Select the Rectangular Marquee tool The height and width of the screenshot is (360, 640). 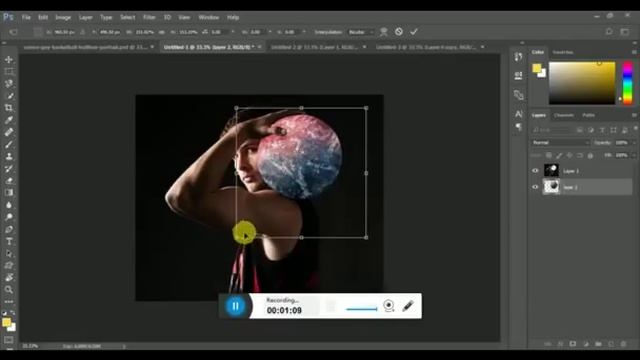[9, 71]
